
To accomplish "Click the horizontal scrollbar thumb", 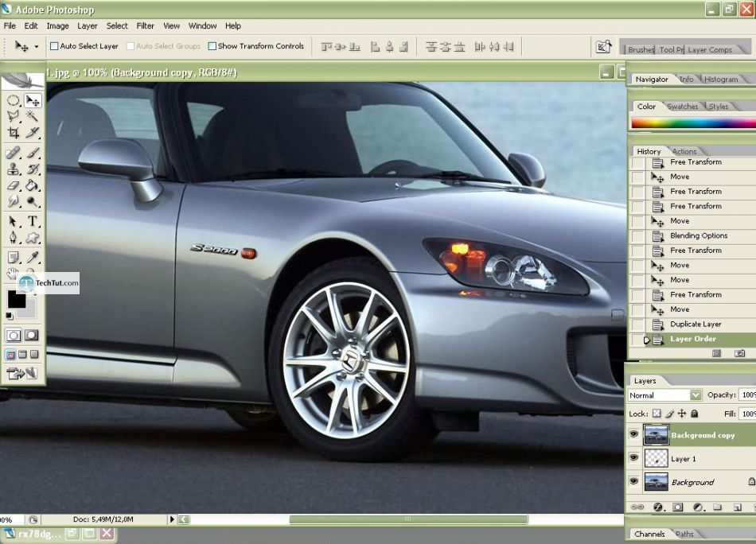I will (x=408, y=519).
